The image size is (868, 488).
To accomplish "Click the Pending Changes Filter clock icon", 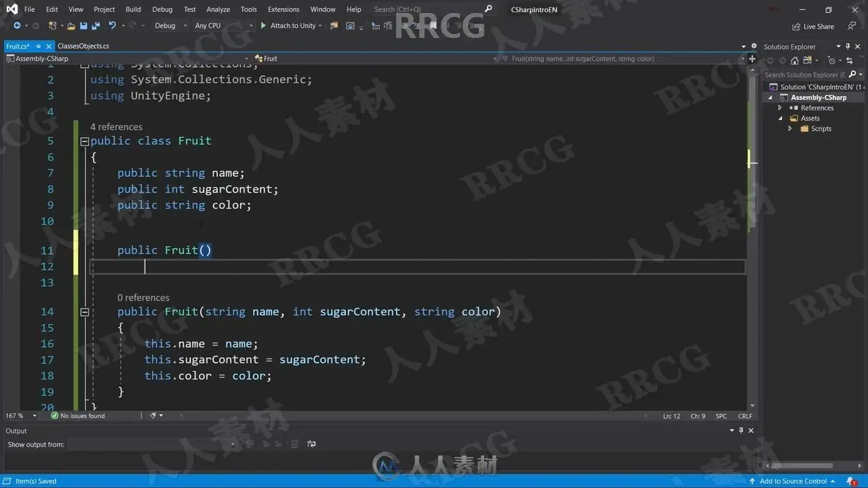I will pyautogui.click(x=832, y=60).
